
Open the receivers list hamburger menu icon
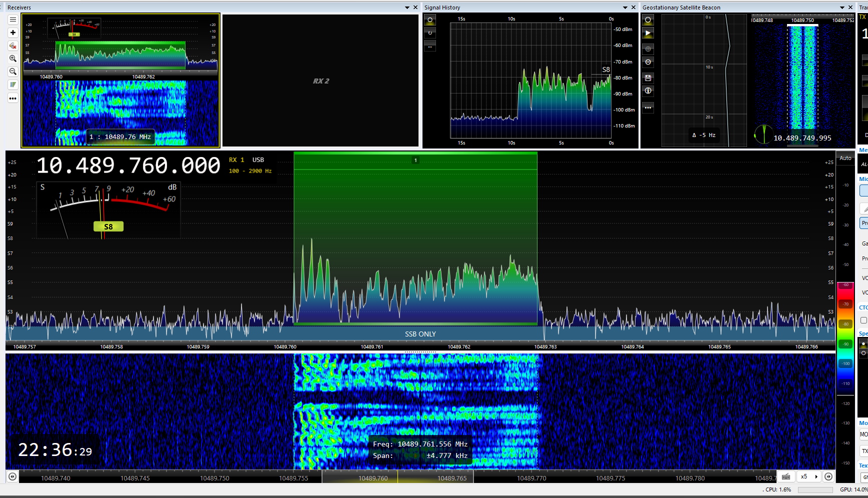click(13, 19)
